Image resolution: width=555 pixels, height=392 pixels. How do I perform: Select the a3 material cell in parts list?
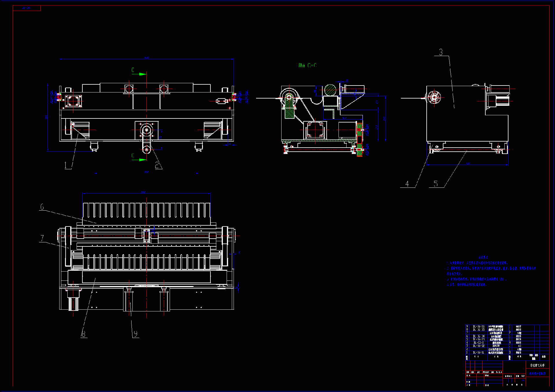coord(519,346)
